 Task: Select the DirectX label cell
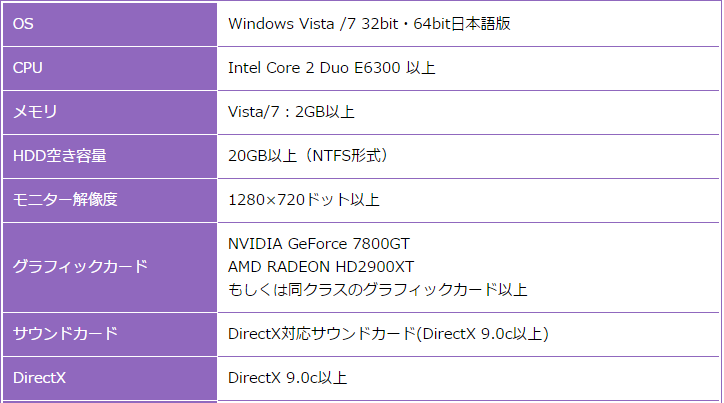click(110, 378)
